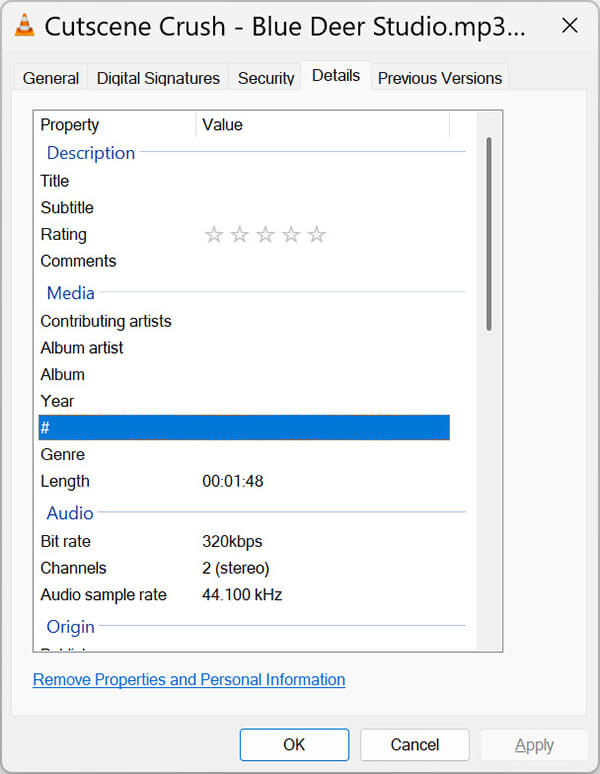Select the Year property row
The image size is (600, 774).
pos(244,401)
